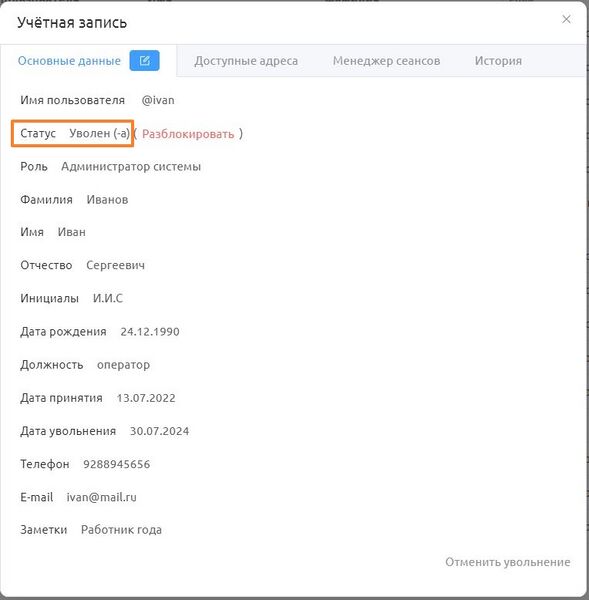Viewport: 589px width, 600px height.
Task: Click the email ivan@mail.ru
Action: pyautogui.click(x=101, y=497)
